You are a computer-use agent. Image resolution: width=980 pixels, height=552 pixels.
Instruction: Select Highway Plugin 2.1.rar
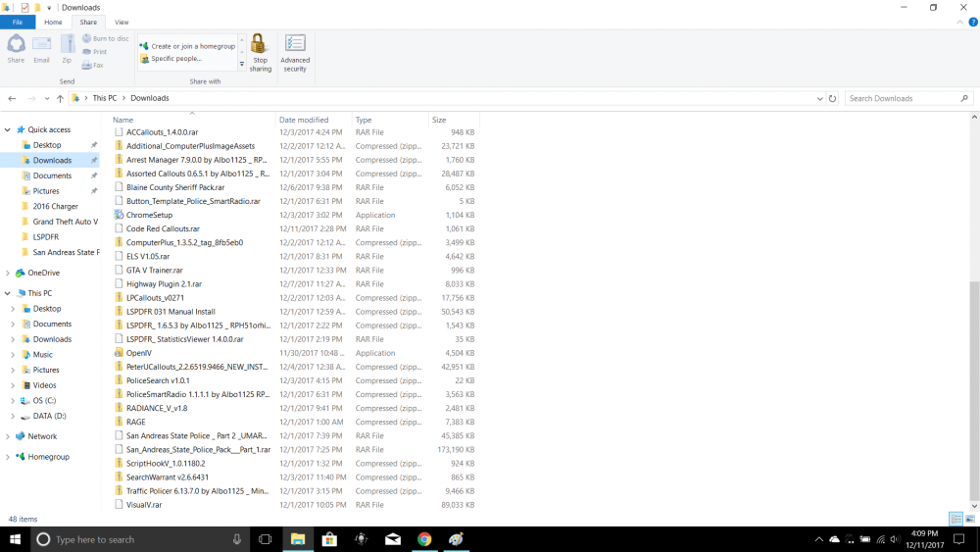(x=164, y=283)
